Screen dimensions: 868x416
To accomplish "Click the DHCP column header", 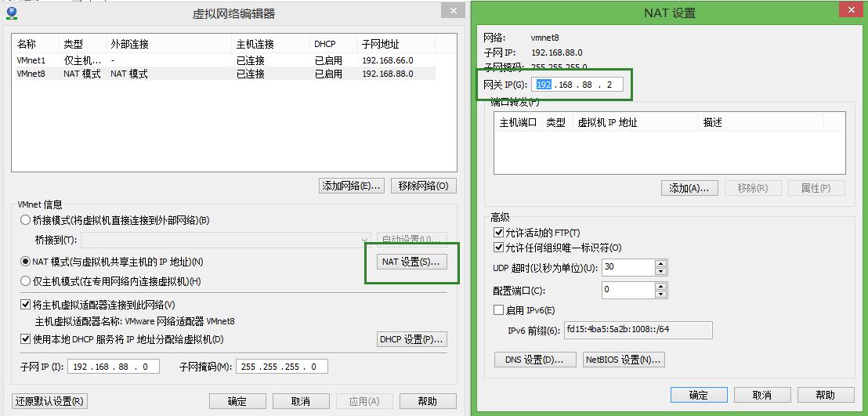I will coord(333,44).
